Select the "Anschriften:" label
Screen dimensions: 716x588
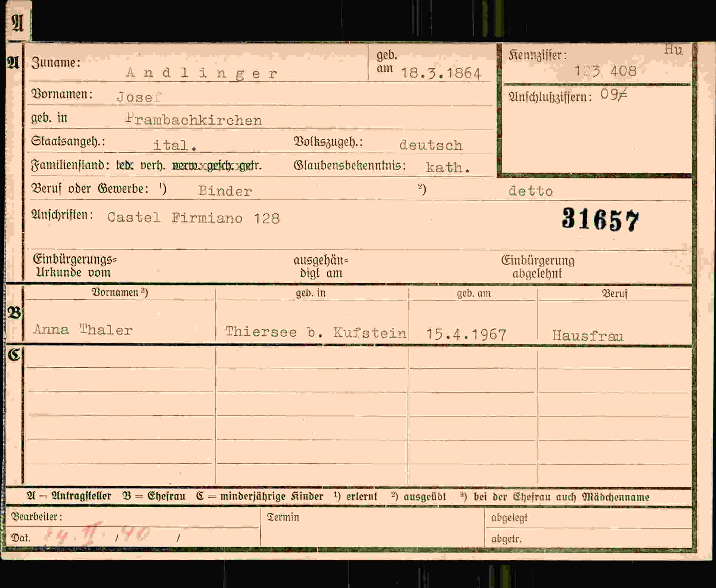(x=62, y=215)
